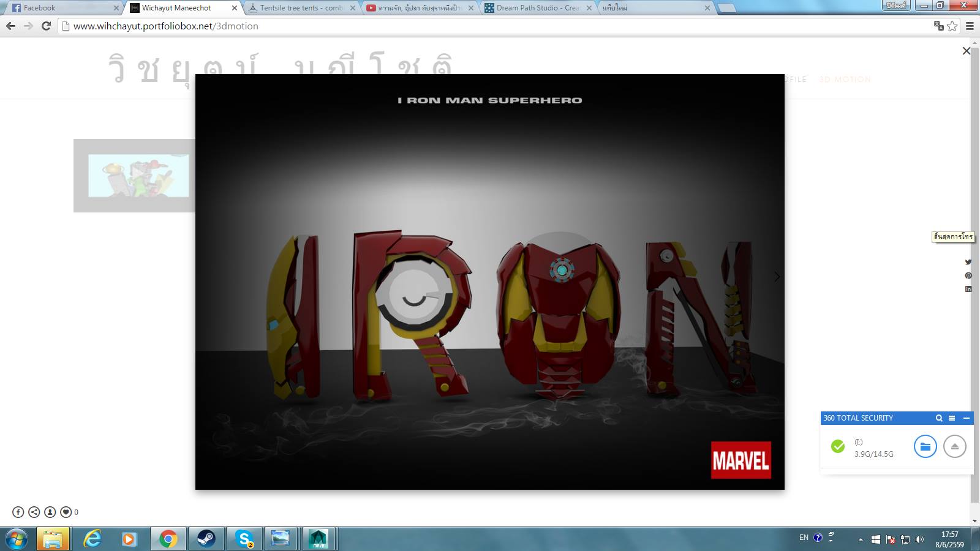Close the image lightbox with the X icon

[967, 51]
